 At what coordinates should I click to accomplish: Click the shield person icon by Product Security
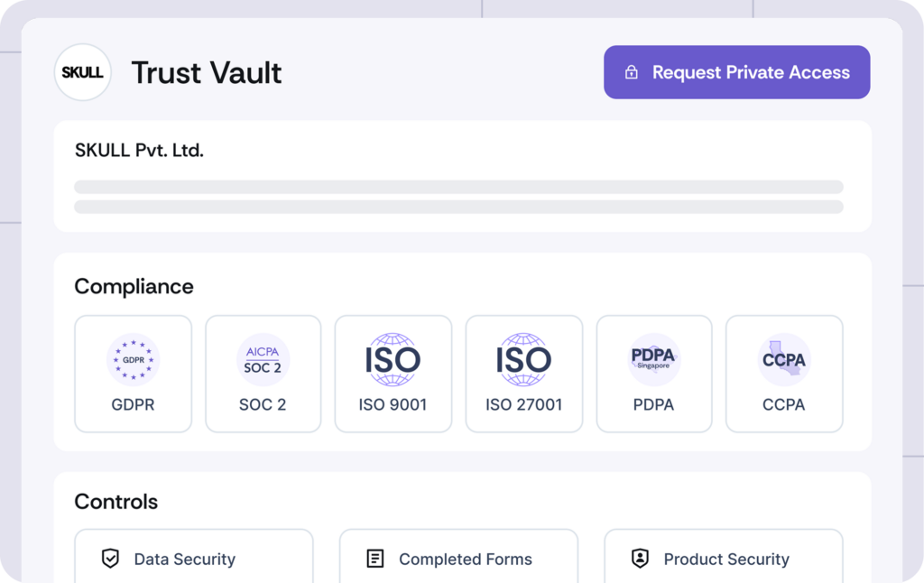(640, 559)
